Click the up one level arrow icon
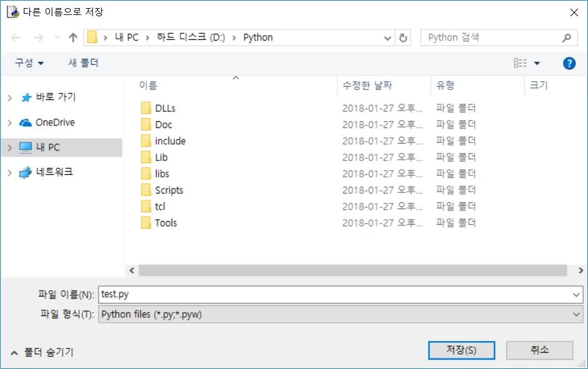This screenshot has height=369, width=588. (x=73, y=37)
